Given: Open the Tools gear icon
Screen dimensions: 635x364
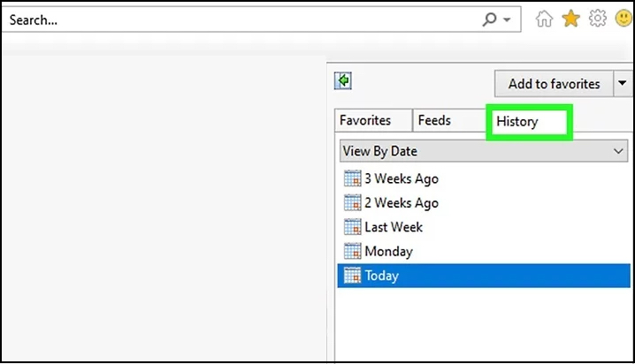Looking at the screenshot, I should tap(597, 19).
